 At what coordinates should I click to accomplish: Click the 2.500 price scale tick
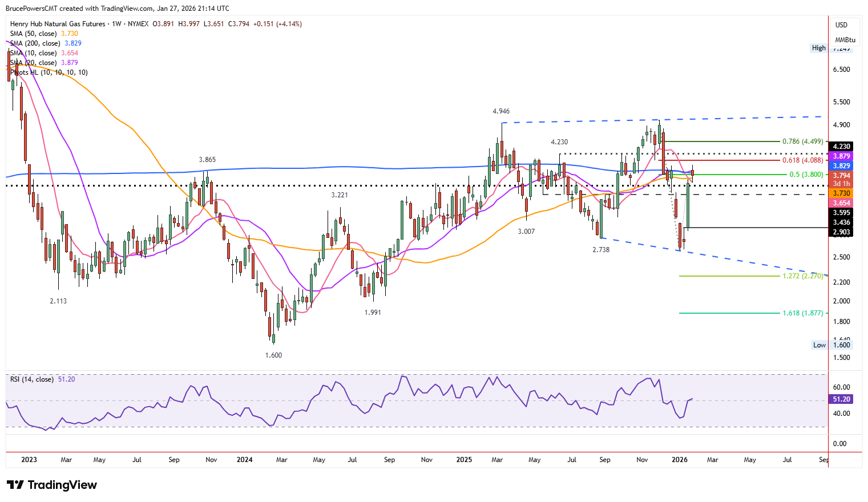click(842, 257)
